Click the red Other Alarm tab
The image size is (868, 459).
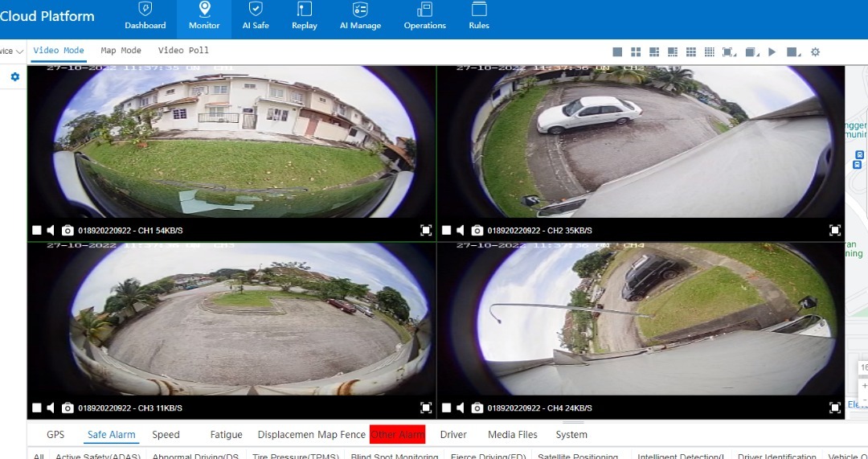point(397,435)
